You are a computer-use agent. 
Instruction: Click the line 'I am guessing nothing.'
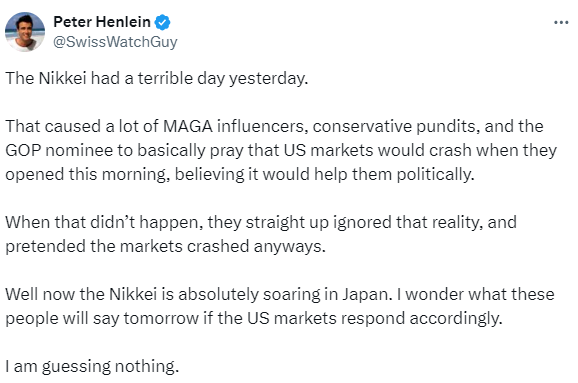pos(92,366)
